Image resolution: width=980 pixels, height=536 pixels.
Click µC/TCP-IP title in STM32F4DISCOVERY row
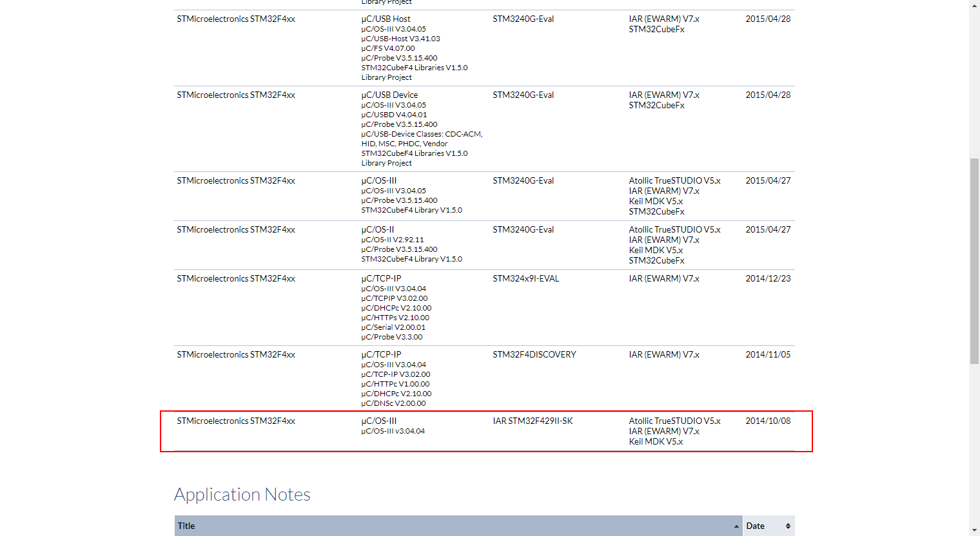[x=381, y=355]
